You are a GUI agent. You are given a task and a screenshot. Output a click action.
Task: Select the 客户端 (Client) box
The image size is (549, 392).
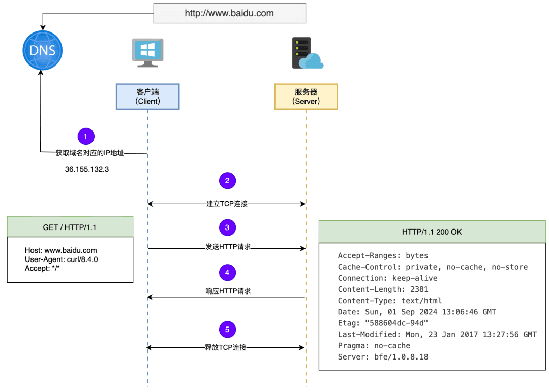click(x=148, y=96)
